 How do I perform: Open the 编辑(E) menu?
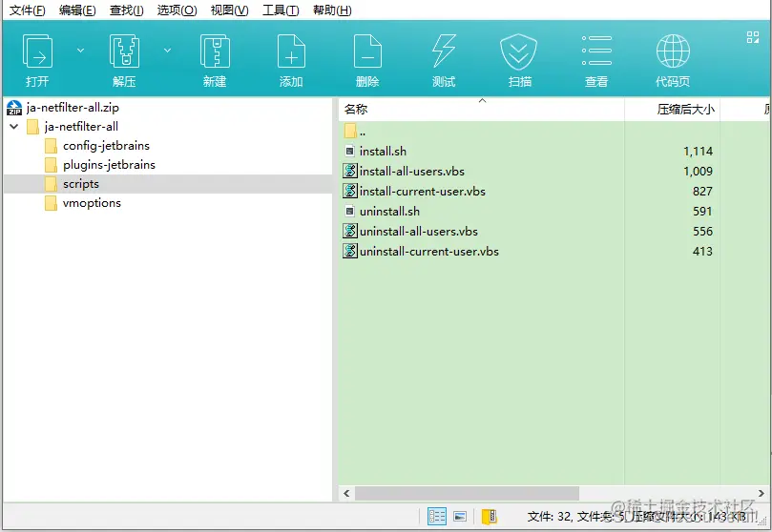tap(77, 10)
